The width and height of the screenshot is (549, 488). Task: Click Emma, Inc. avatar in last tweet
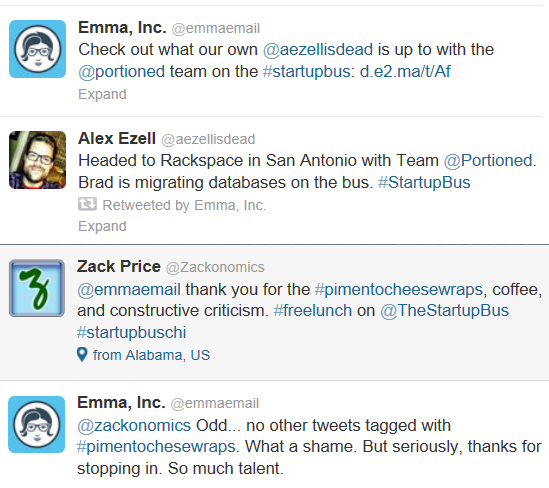coord(37,425)
